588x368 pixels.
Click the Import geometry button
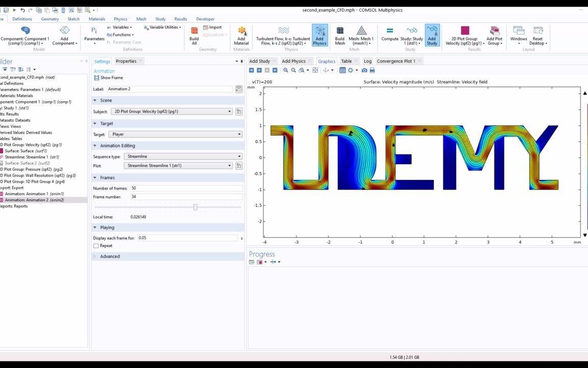pyautogui.click(x=212, y=28)
